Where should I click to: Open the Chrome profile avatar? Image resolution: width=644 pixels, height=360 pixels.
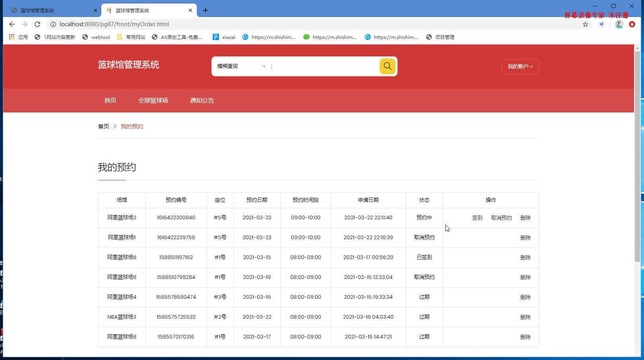(x=619, y=24)
